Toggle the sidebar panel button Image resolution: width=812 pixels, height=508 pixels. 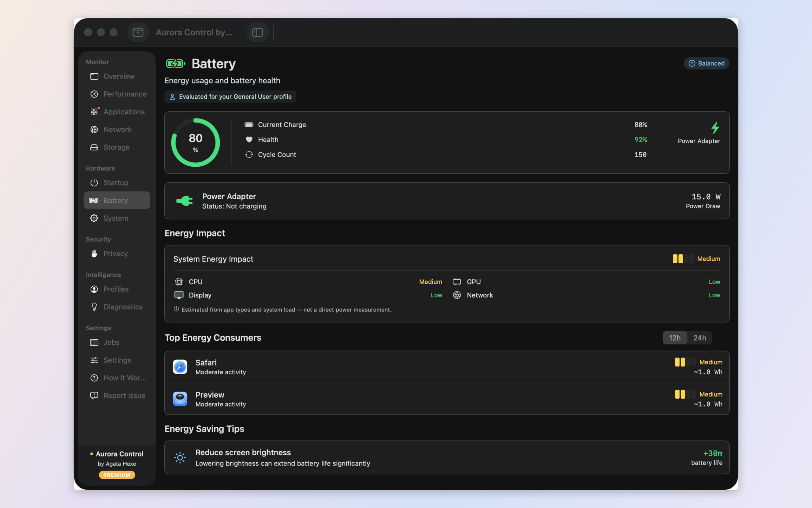tap(257, 33)
